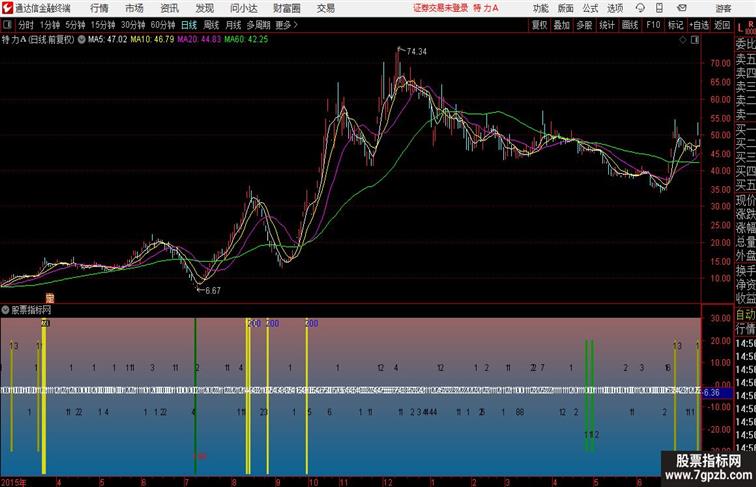756x487 pixels.
Task: Open the mobile phone icon in title bar
Action: click(x=660, y=8)
